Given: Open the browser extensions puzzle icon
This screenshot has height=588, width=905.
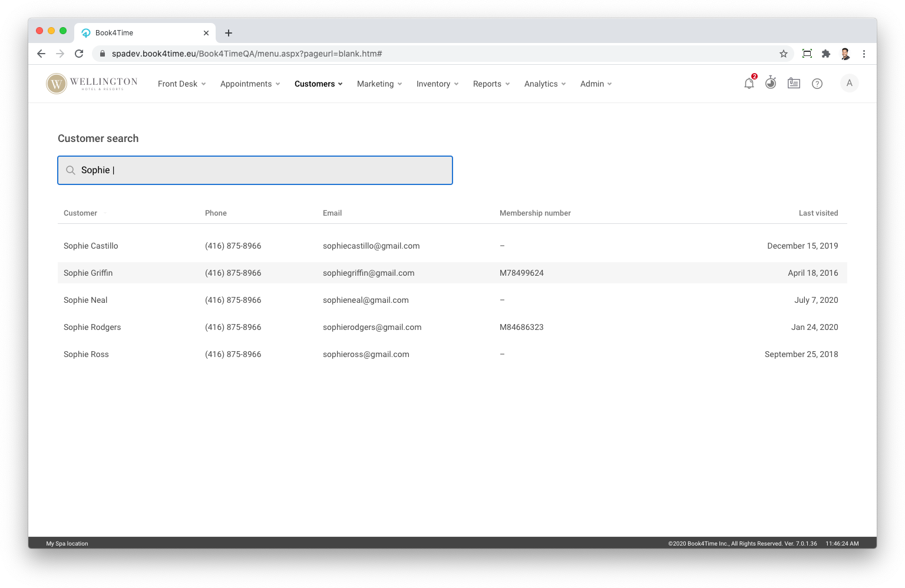Looking at the screenshot, I should 826,54.
